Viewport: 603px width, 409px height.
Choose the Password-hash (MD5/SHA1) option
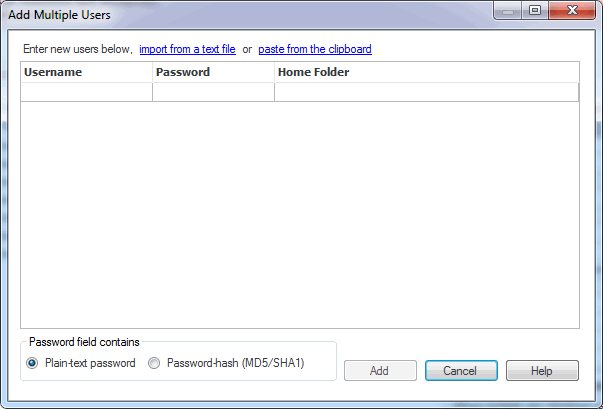click(154, 363)
